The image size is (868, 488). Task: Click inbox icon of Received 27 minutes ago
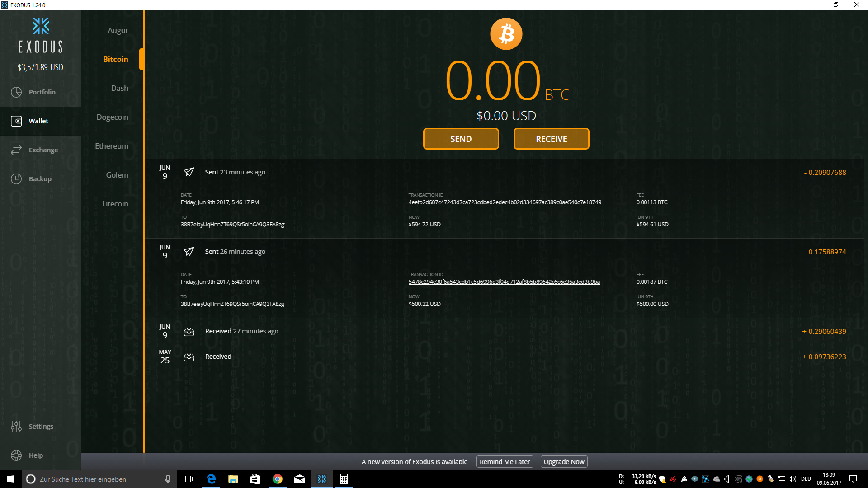(189, 331)
